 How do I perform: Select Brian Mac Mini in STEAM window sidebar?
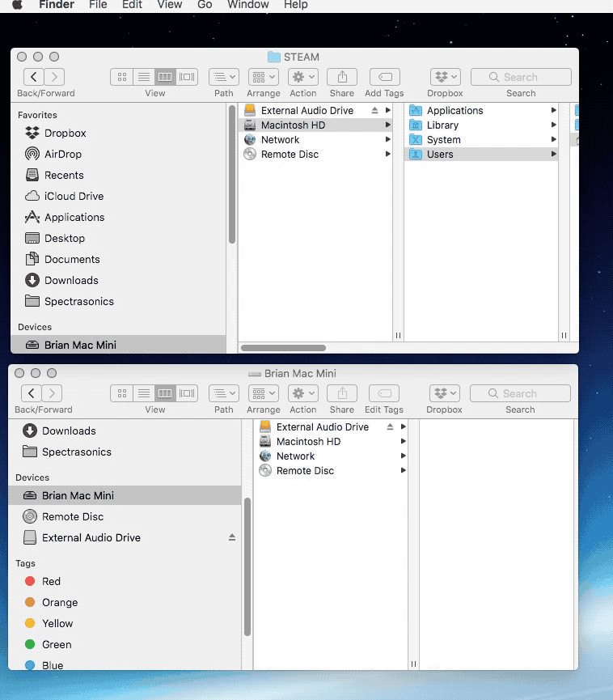click(x=118, y=345)
